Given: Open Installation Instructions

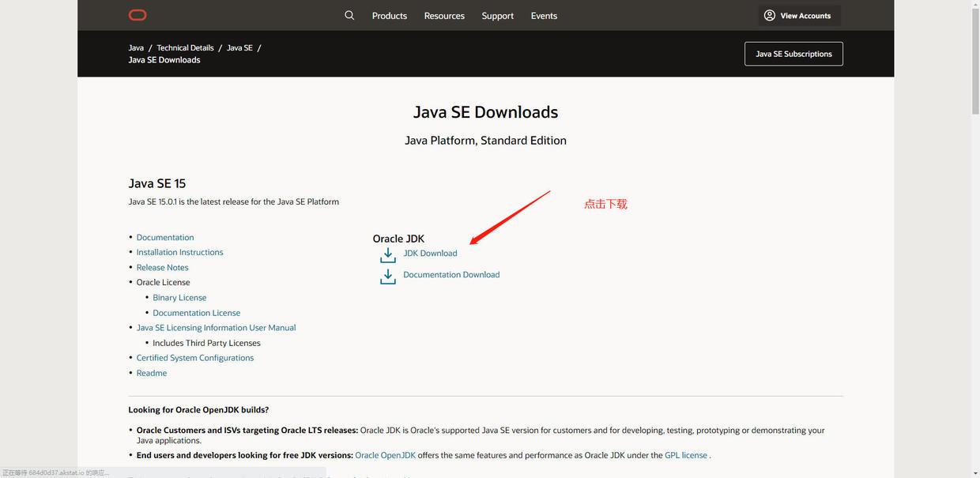Looking at the screenshot, I should pos(179,251).
